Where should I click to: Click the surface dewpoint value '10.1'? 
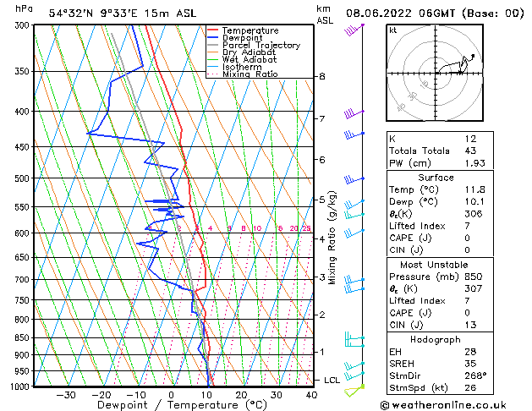coord(474,202)
